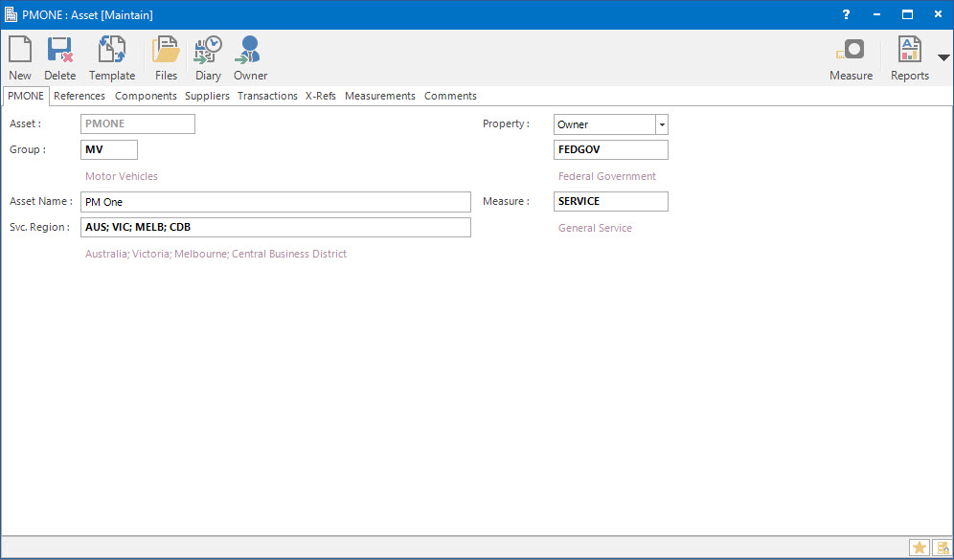Expand the toolbar overflow arrow beside Reports
This screenshot has height=560, width=954.
[x=943, y=57]
